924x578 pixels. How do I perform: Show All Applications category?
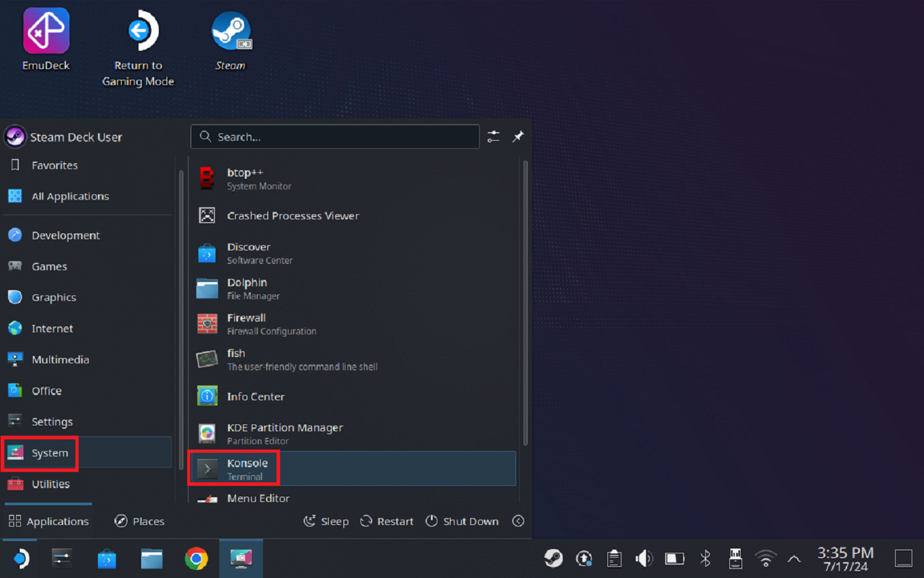pos(88,196)
